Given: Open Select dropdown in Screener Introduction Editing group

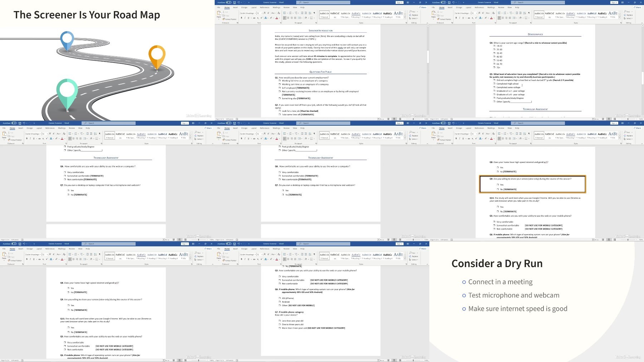Looking at the screenshot, I should pos(414,18).
